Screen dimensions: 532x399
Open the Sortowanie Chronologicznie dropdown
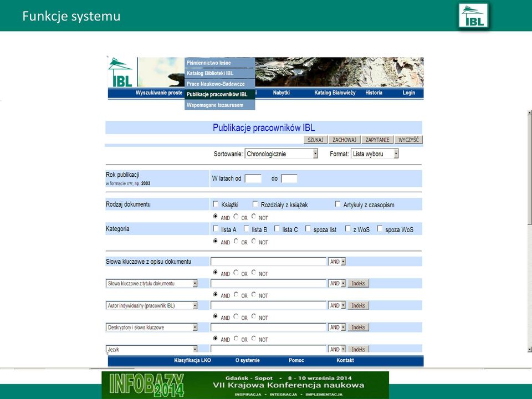[x=282, y=154]
